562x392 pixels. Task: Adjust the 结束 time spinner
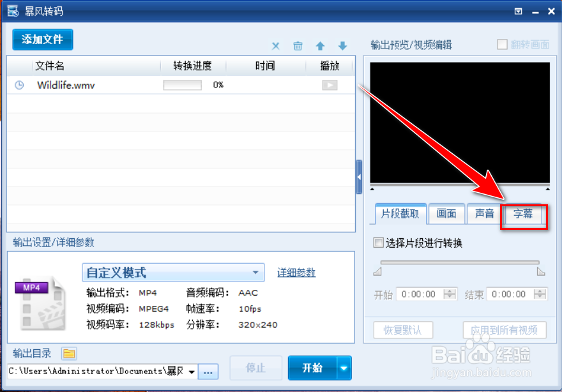coord(540,294)
